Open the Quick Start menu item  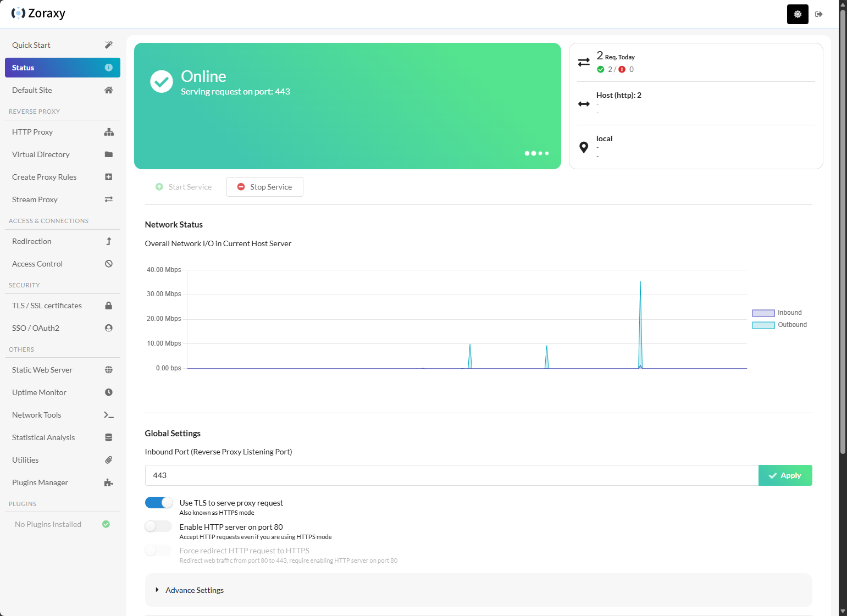(63, 45)
